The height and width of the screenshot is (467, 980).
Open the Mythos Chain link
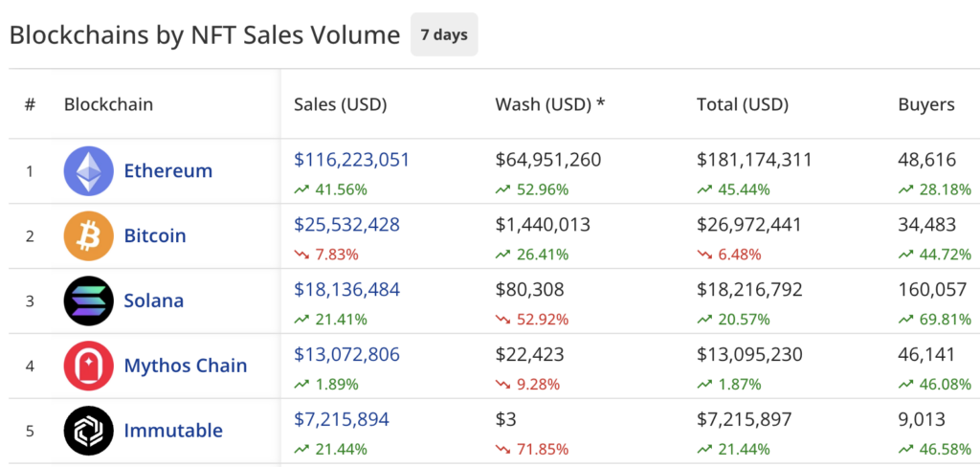tap(185, 366)
